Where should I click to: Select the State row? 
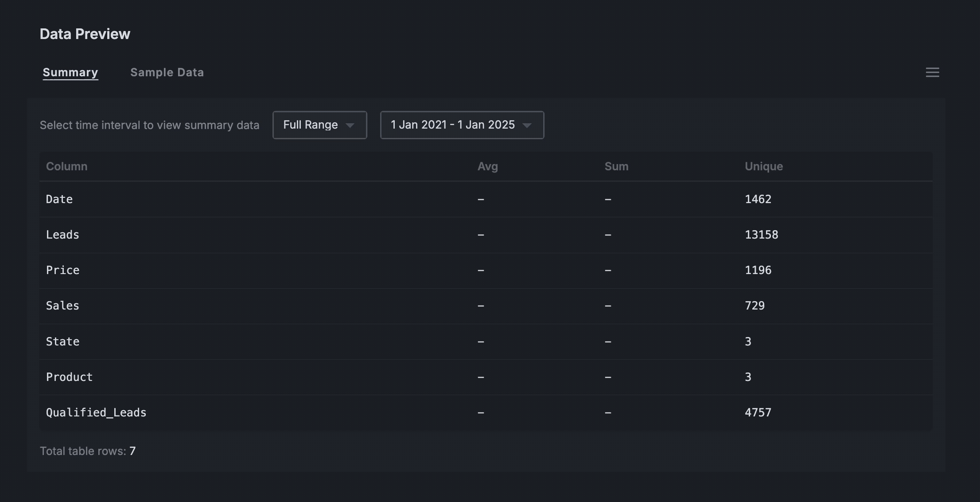(486, 341)
